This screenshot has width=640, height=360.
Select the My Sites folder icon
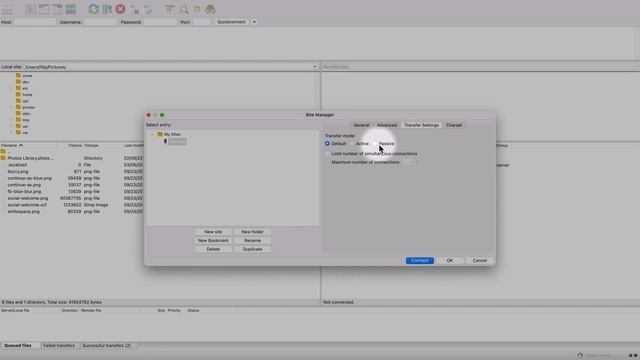160,134
